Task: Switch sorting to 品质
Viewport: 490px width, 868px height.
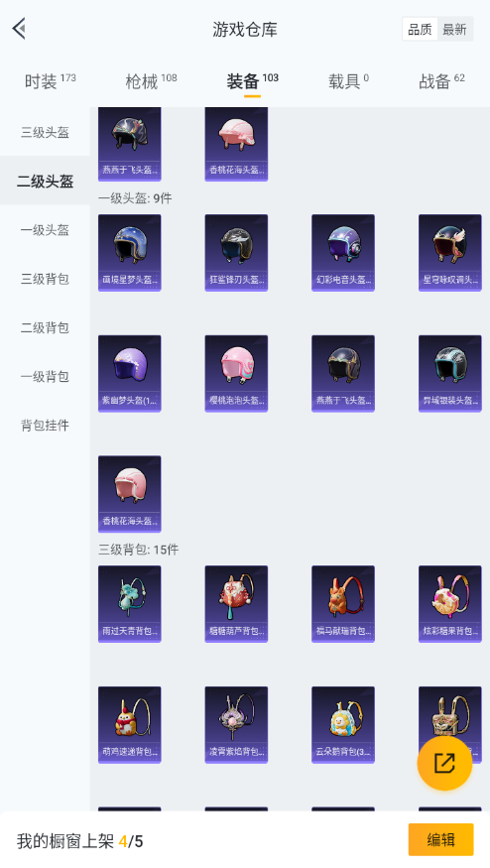Action: (420, 30)
